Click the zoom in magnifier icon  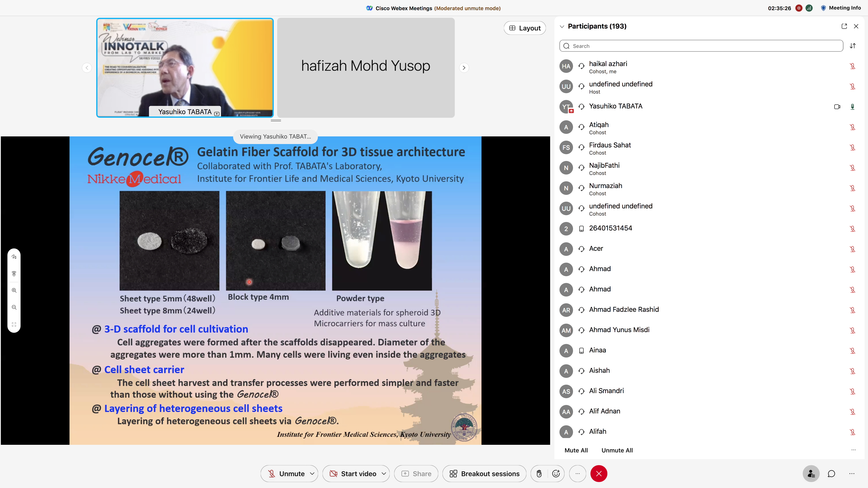[14, 290]
